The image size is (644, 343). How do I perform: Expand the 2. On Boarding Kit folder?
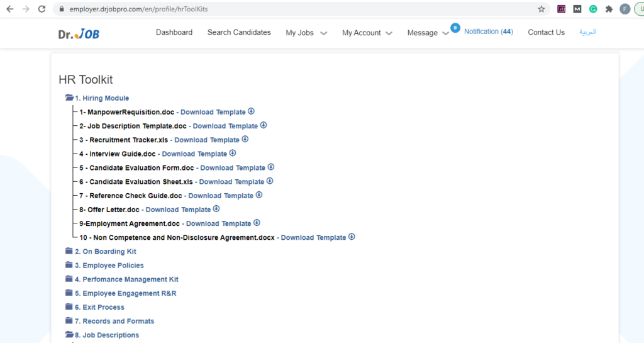point(101,251)
